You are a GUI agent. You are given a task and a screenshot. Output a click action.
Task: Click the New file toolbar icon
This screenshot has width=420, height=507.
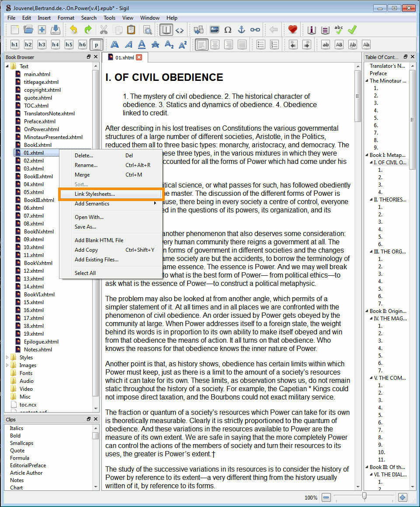(x=14, y=30)
